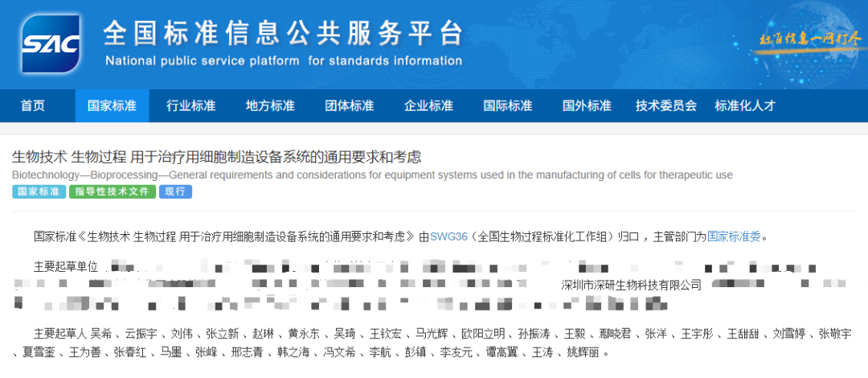
Task: Click drafter name 王钦宏
Action: tap(386, 334)
